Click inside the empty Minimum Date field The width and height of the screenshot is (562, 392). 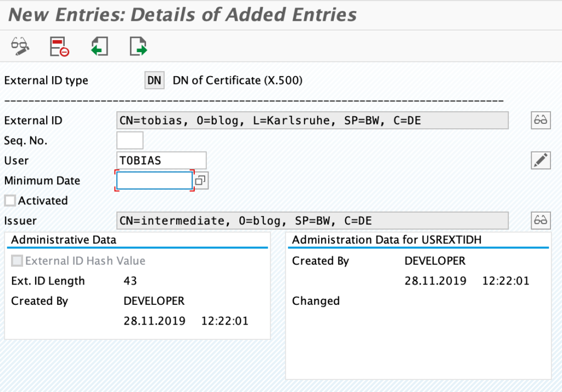coord(154,180)
